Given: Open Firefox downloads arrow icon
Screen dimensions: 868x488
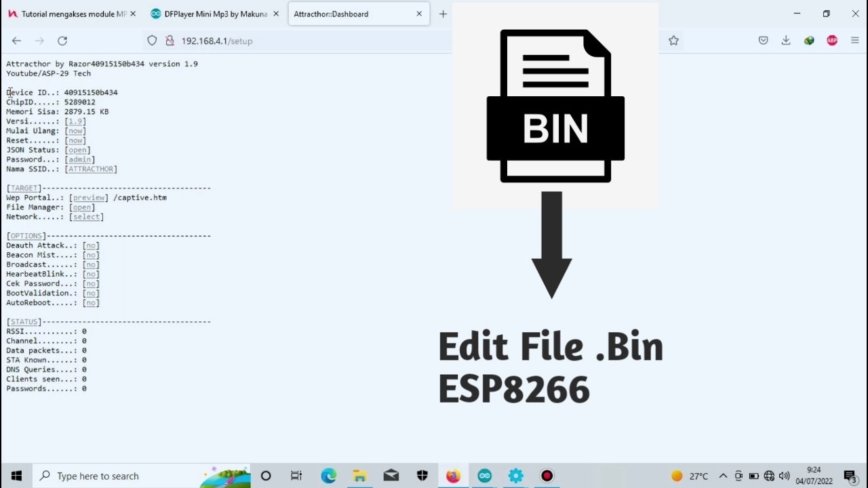Looking at the screenshot, I should click(786, 41).
